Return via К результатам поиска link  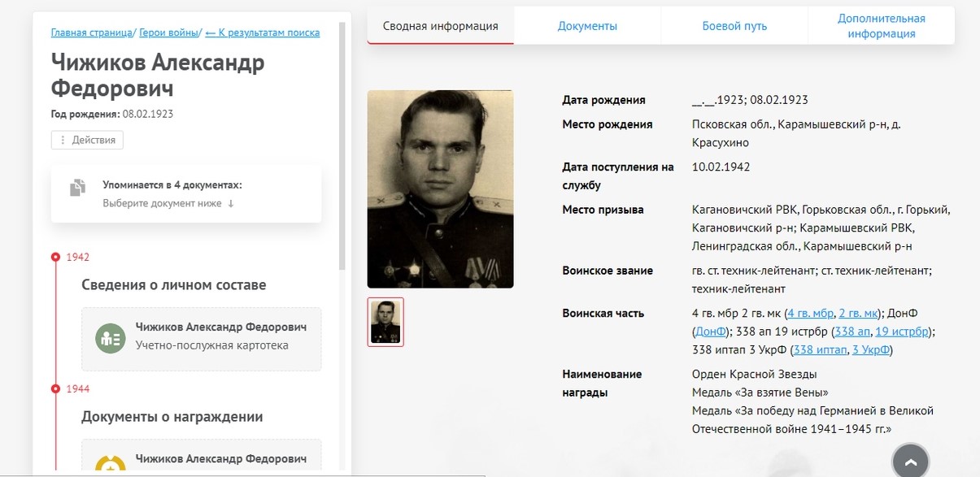[263, 33]
